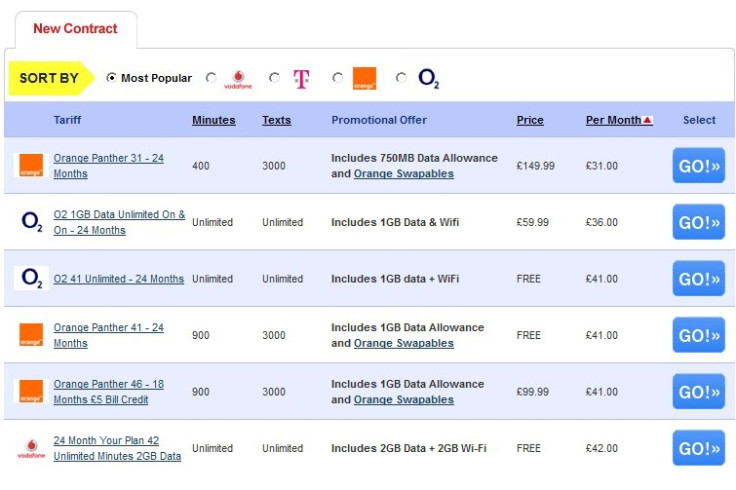Click the £31.00 per month value

(601, 166)
